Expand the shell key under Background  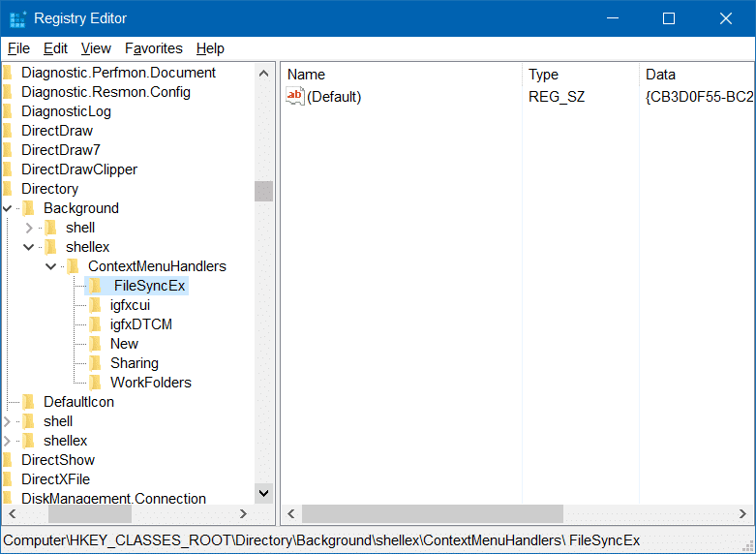click(29, 228)
